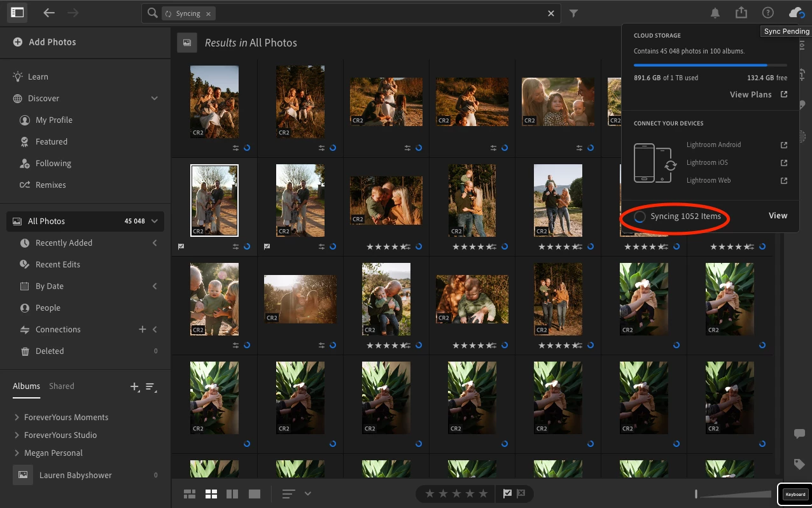Adjust thumbnail size slider
Screen dimensions: 812x508
[734, 493]
